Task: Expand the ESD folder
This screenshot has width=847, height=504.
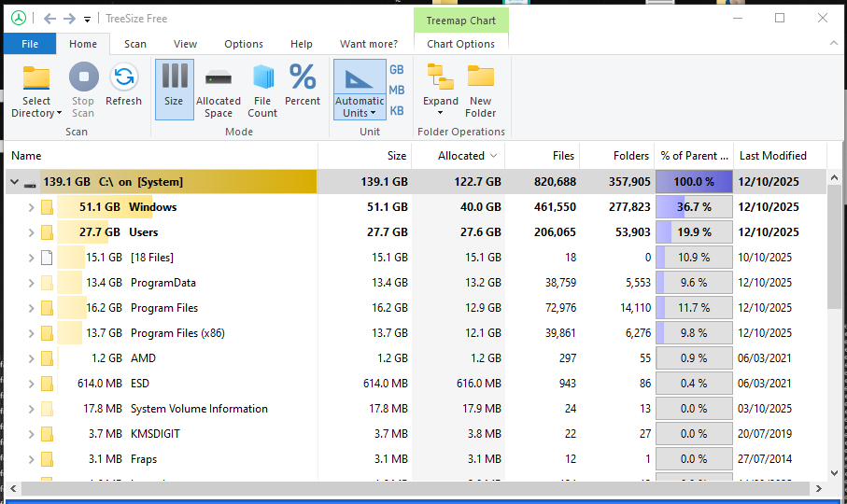Action: [x=31, y=384]
